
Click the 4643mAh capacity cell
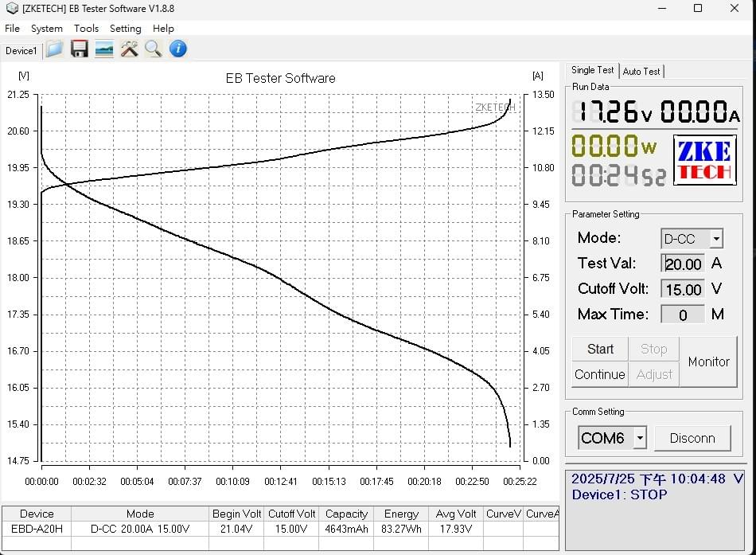point(346,529)
